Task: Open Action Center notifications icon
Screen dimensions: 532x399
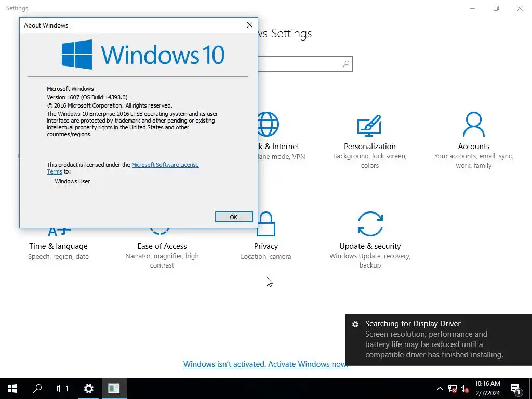Action: click(x=515, y=389)
